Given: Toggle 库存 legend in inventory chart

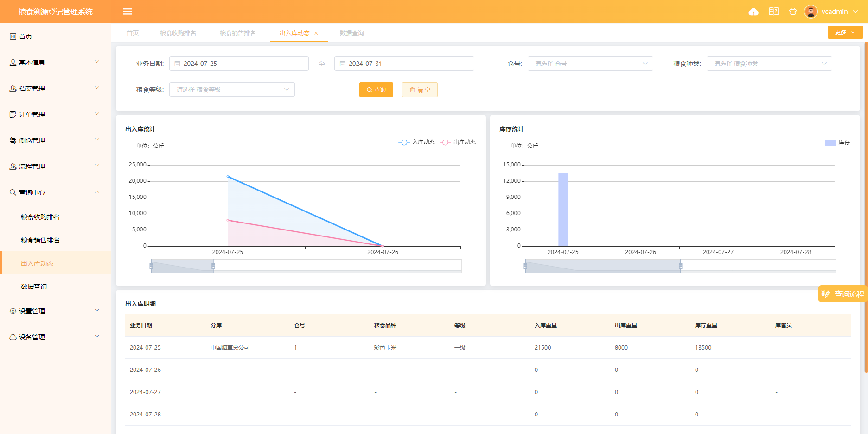Looking at the screenshot, I should pos(837,143).
